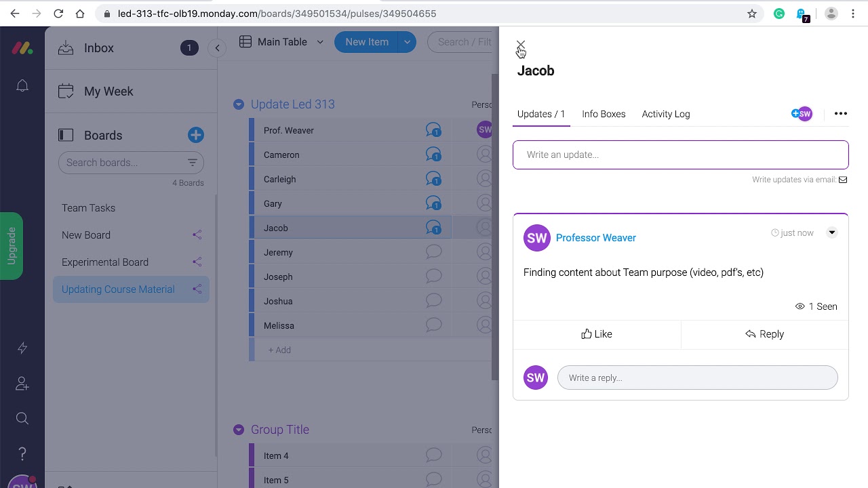
Task: Open the lightning bolt automations icon
Action: (22, 348)
